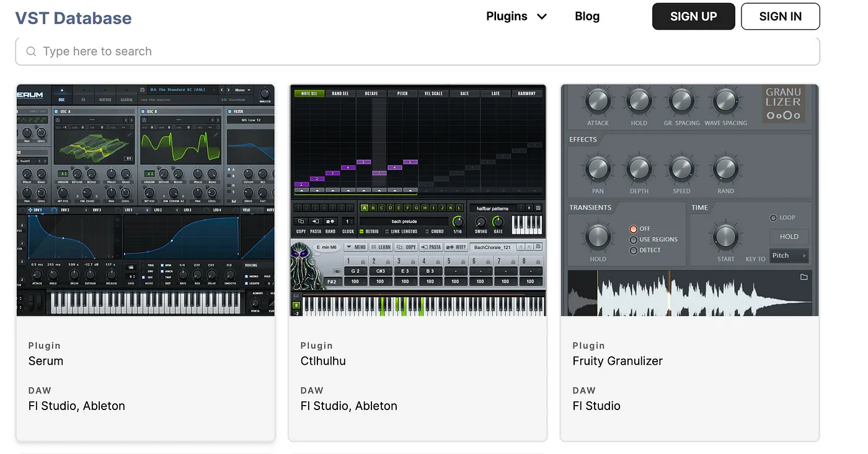Open the bach prelude pattern name field
The image size is (868, 454).
coord(404,221)
